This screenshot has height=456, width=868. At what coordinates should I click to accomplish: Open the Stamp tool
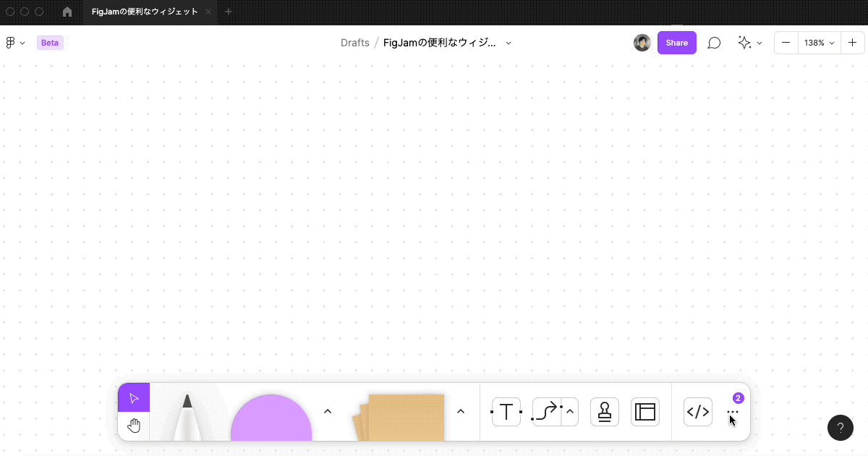[x=604, y=411]
